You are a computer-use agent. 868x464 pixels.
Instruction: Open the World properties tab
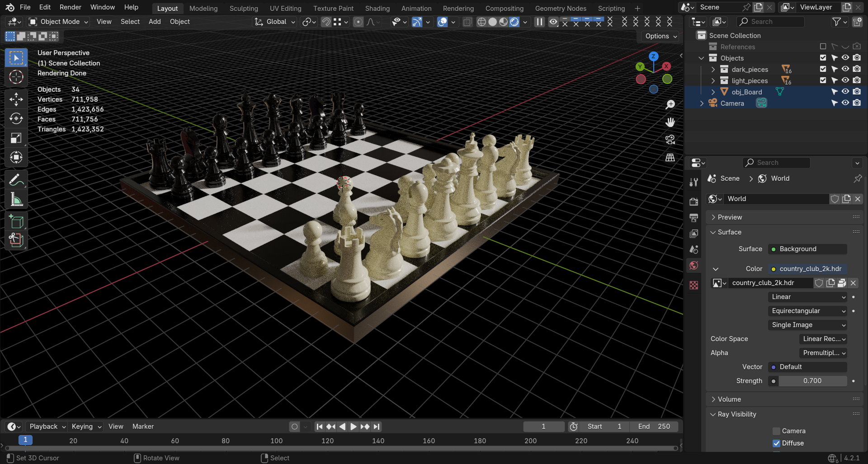(x=694, y=265)
